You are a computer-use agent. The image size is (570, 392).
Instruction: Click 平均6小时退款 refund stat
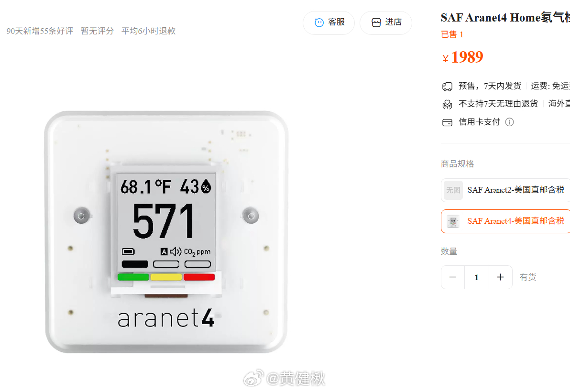point(148,31)
